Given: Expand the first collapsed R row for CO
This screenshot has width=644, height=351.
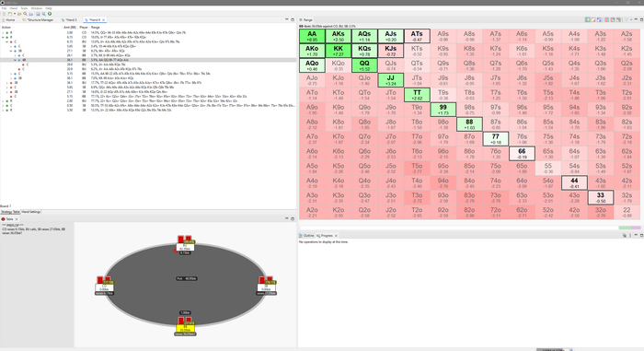Looking at the screenshot, I should (x=3, y=32).
